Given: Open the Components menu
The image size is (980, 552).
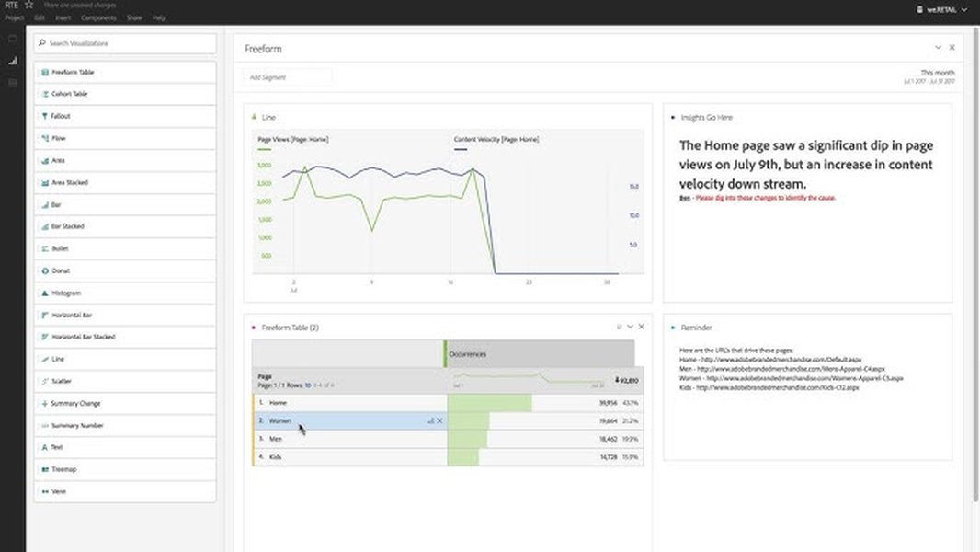Looking at the screenshot, I should pos(98,18).
